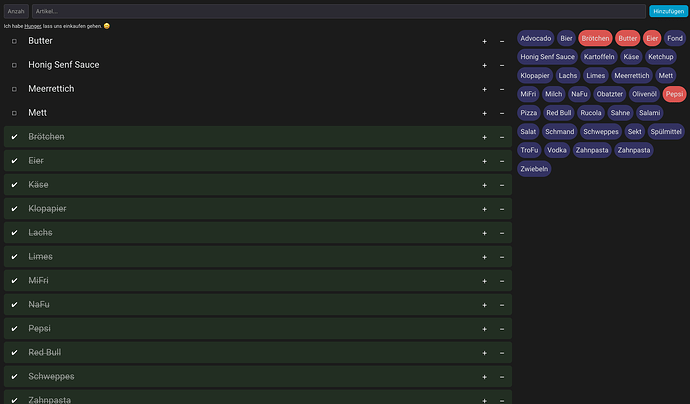This screenshot has width=690, height=404.
Task: Open the underlined Hunger link
Action: pyautogui.click(x=33, y=26)
